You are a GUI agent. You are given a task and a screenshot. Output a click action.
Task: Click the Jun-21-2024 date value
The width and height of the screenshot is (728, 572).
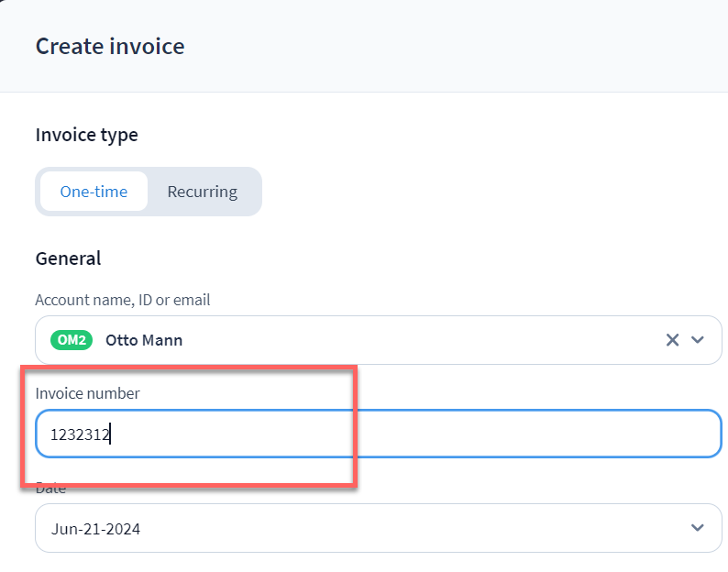point(96,529)
